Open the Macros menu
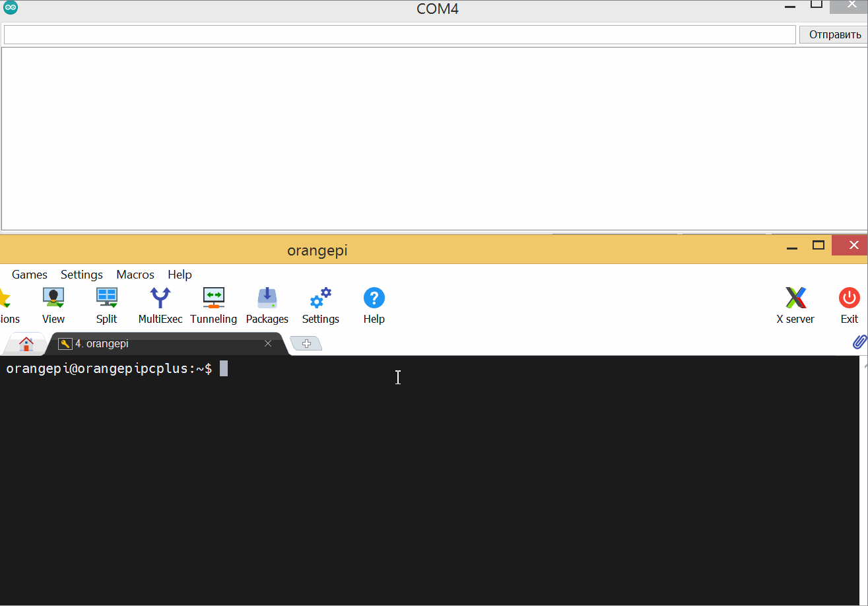 point(135,275)
